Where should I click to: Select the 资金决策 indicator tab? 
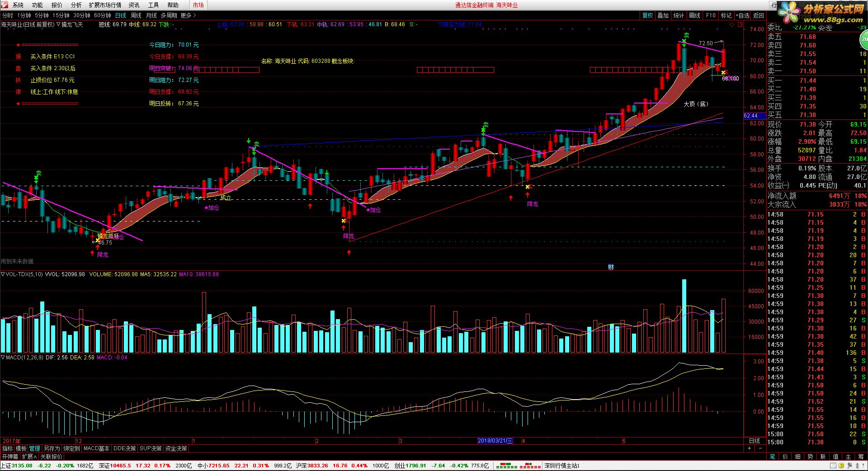pyautogui.click(x=176, y=448)
